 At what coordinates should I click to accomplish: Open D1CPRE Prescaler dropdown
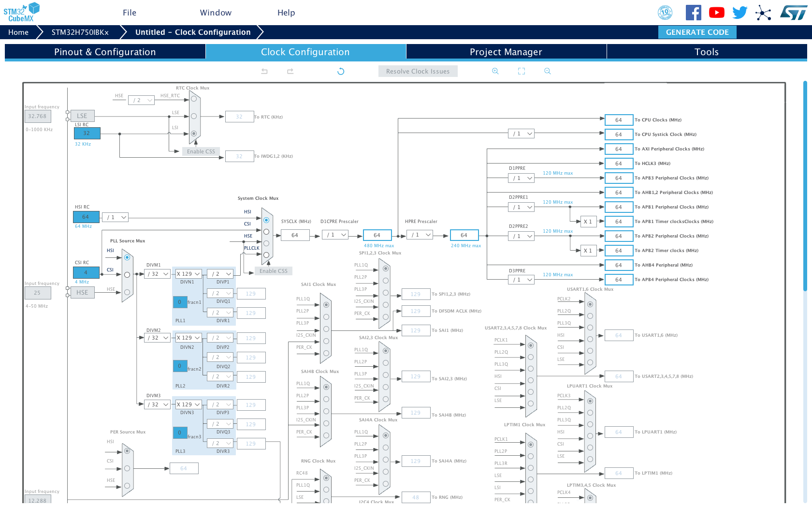pyautogui.click(x=335, y=235)
